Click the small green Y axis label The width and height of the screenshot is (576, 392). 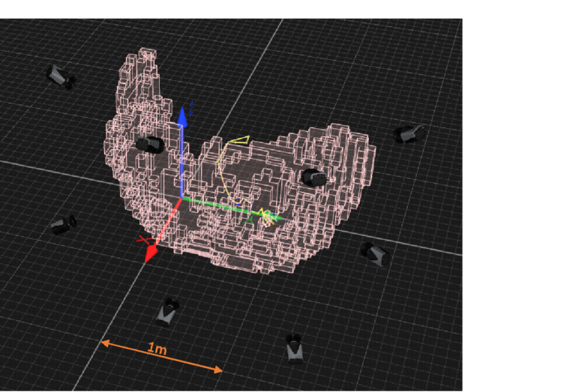(249, 220)
